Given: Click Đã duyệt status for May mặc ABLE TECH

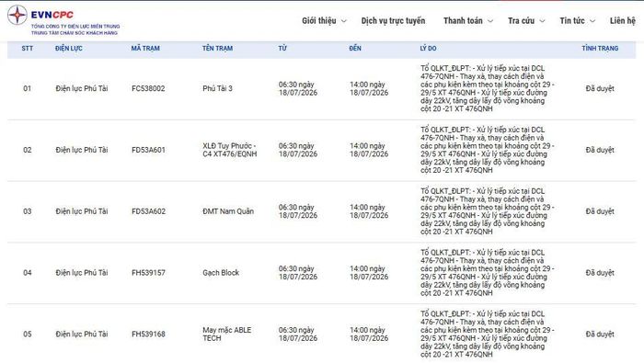Looking at the screenshot, I should tap(600, 335).
